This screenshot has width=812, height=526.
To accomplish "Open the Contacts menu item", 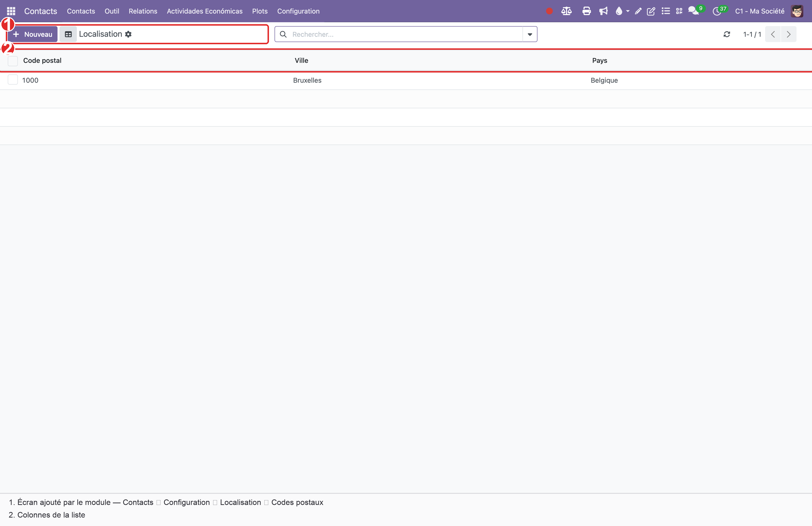I will click(81, 11).
